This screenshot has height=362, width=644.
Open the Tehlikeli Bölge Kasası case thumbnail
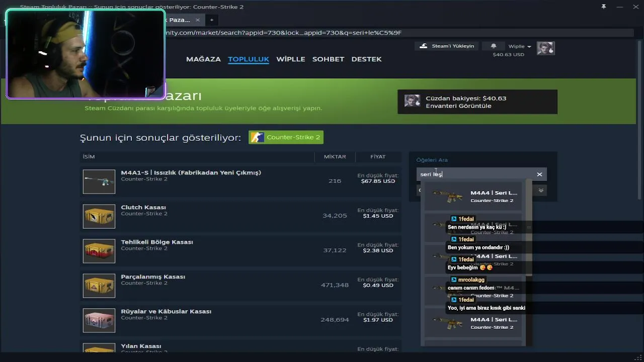pos(99,251)
